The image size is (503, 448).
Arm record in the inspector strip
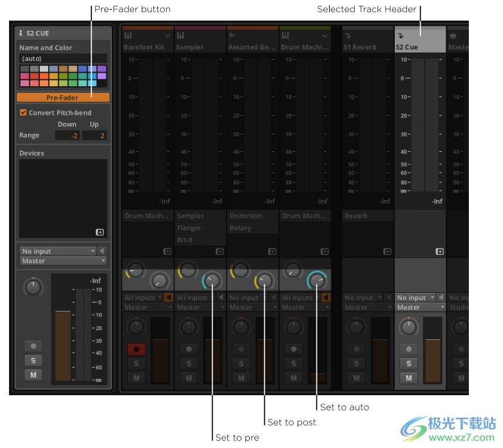click(33, 346)
